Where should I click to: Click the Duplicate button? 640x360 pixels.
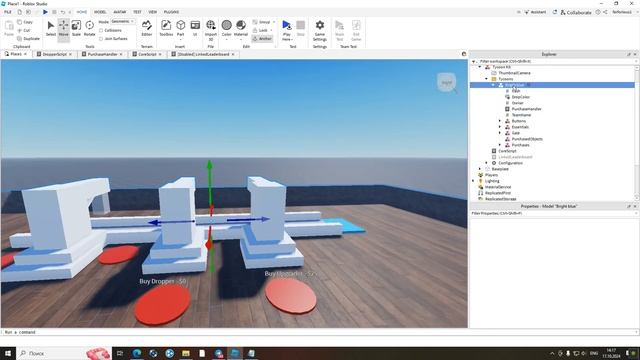pos(29,38)
